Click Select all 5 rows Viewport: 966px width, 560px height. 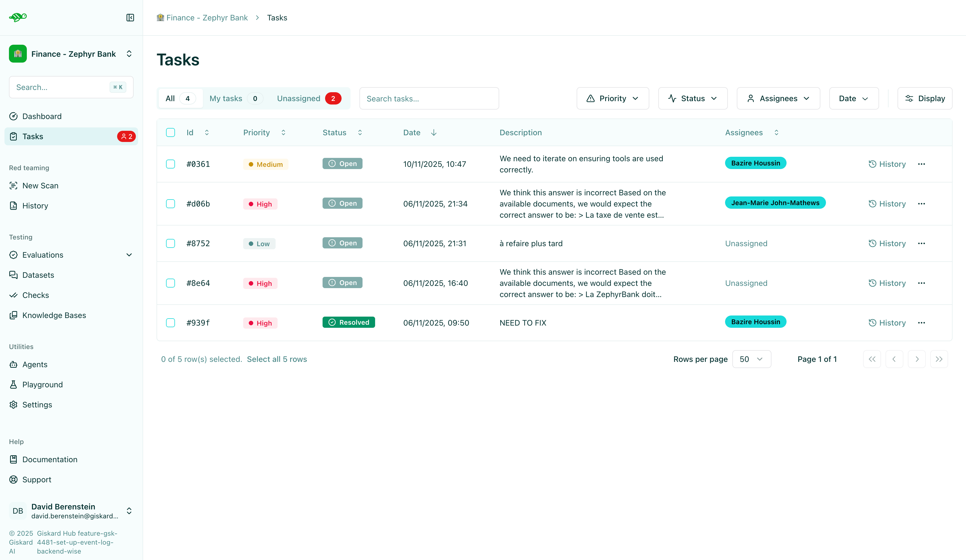tap(277, 359)
